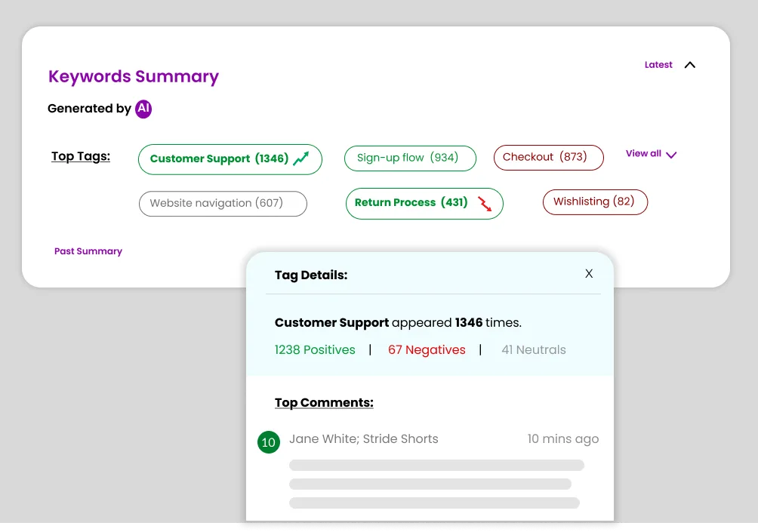758x532 pixels.
Task: Select the Sign-up flow tag
Action: 410,158
